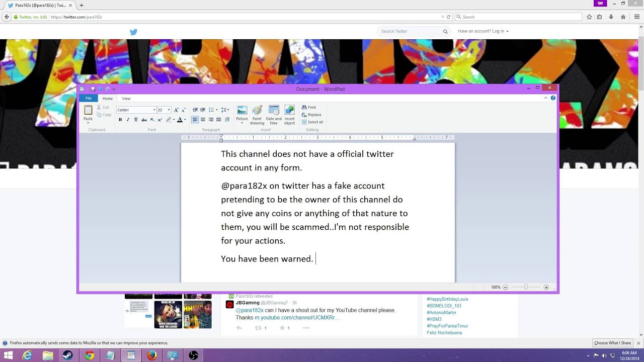644x362 pixels.
Task: Increase paragraph indent
Action: coord(203,110)
